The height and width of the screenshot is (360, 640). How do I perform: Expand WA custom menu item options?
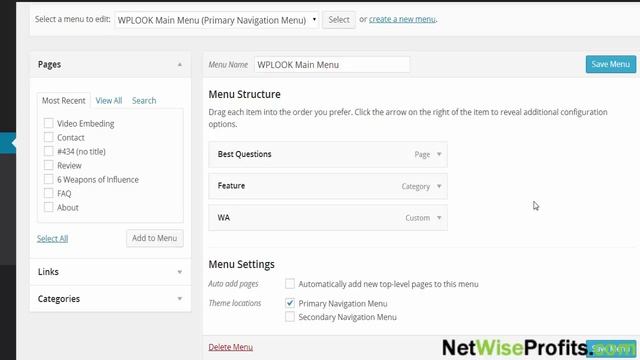(x=439, y=218)
